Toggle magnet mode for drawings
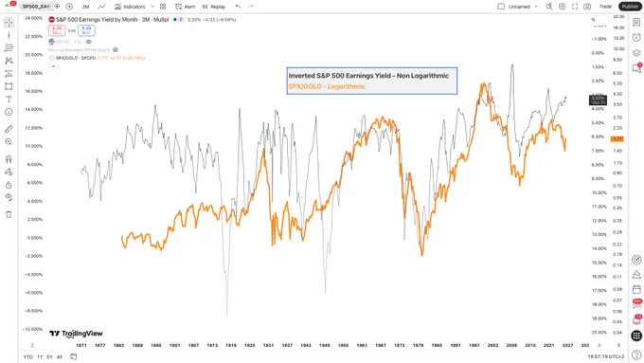The width and height of the screenshot is (644, 363). (x=9, y=159)
